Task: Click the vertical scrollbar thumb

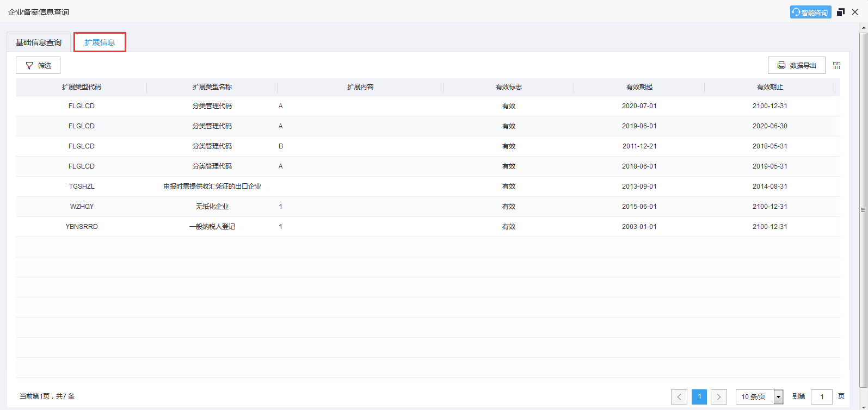Action: pyautogui.click(x=863, y=209)
